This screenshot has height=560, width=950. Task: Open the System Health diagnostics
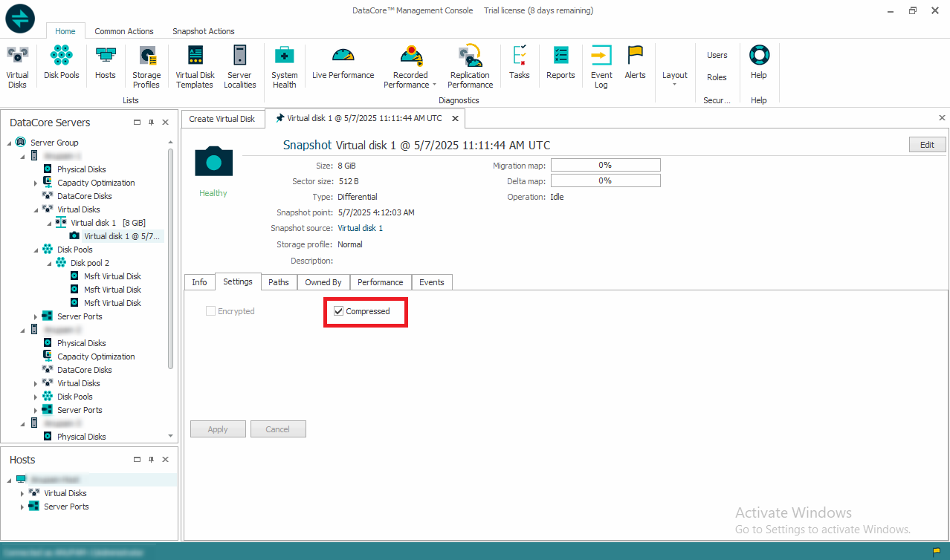(x=284, y=67)
